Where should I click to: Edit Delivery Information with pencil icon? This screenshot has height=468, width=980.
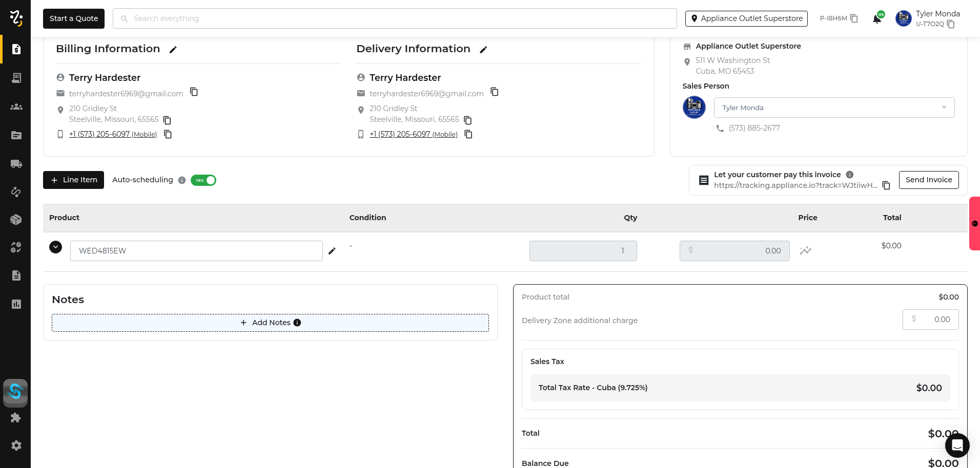(x=483, y=50)
